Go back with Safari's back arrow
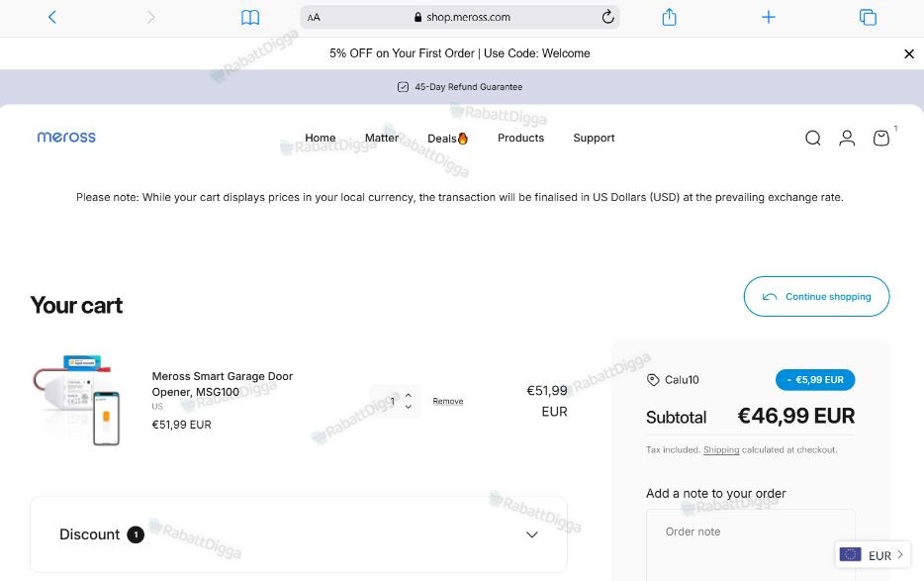Screen dimensions: 924x581 (52, 17)
